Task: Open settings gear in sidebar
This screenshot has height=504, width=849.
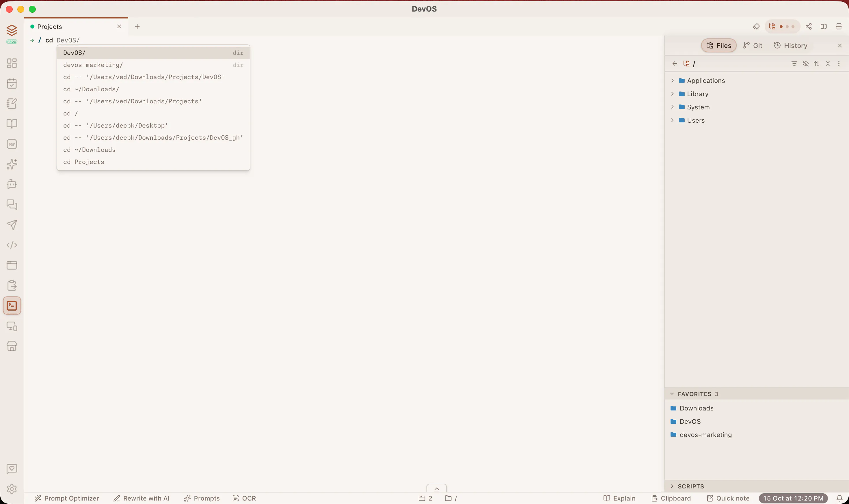Action: pyautogui.click(x=12, y=489)
